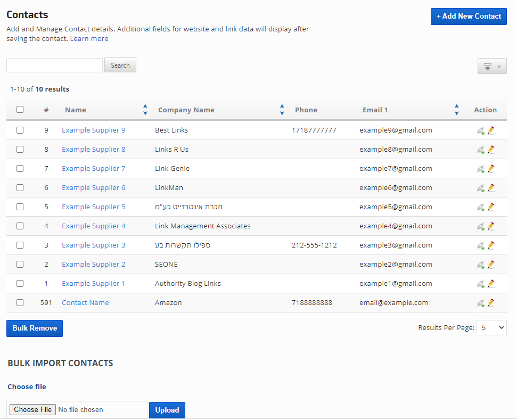
Task: Click the Add New Contact button
Action: pyautogui.click(x=469, y=17)
